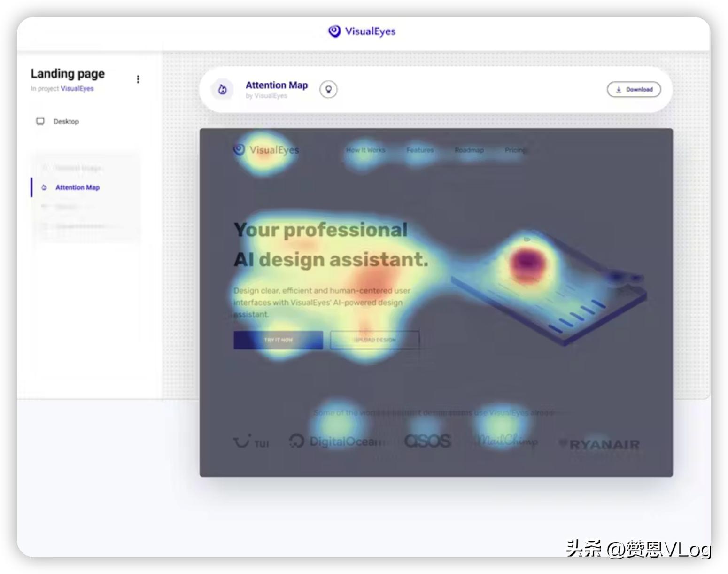Click the lightbulb icon next to Attention Map
Screen dimensions: 728x574
pos(328,89)
